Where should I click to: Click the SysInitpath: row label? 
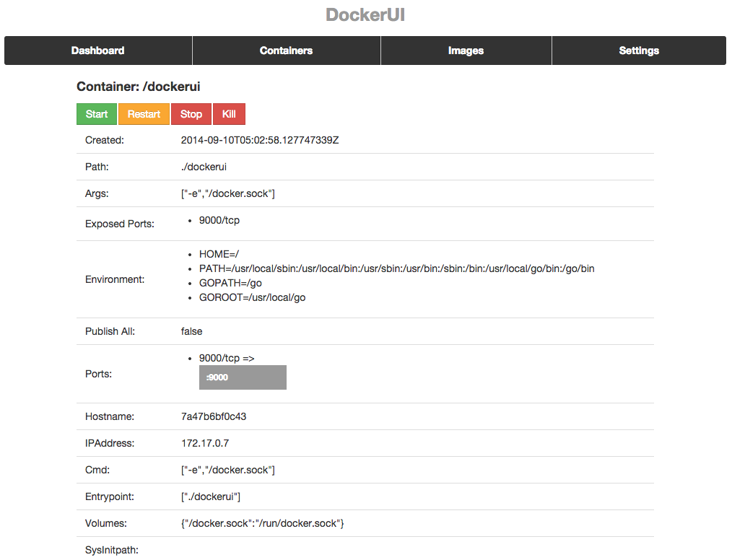pyautogui.click(x=112, y=550)
